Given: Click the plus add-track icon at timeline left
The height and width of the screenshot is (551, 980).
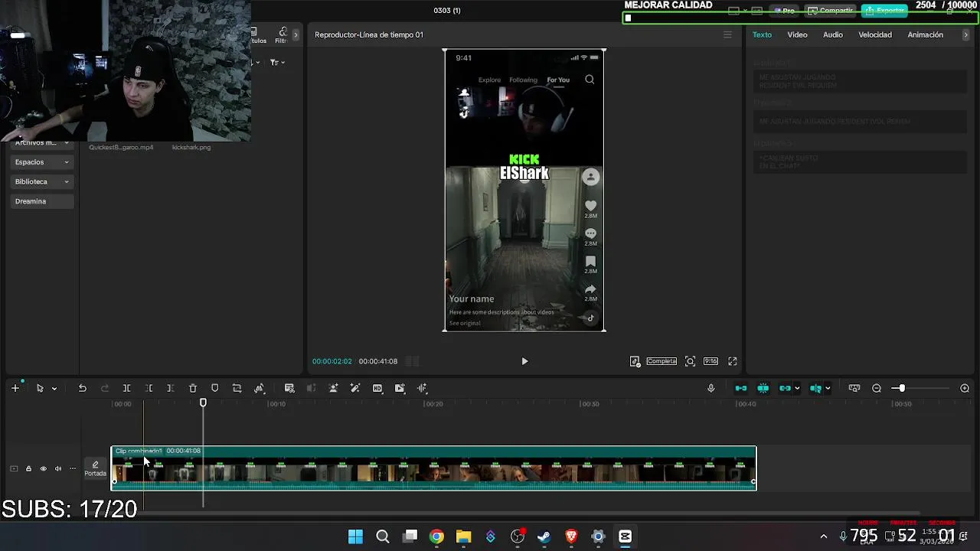Looking at the screenshot, I should 15,388.
